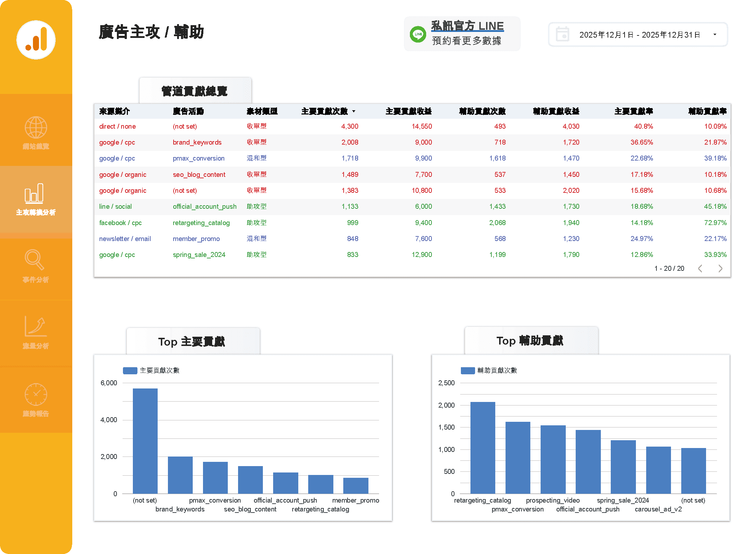Go to previous table page chevron
The width and height of the screenshot is (756, 554).
point(700,268)
